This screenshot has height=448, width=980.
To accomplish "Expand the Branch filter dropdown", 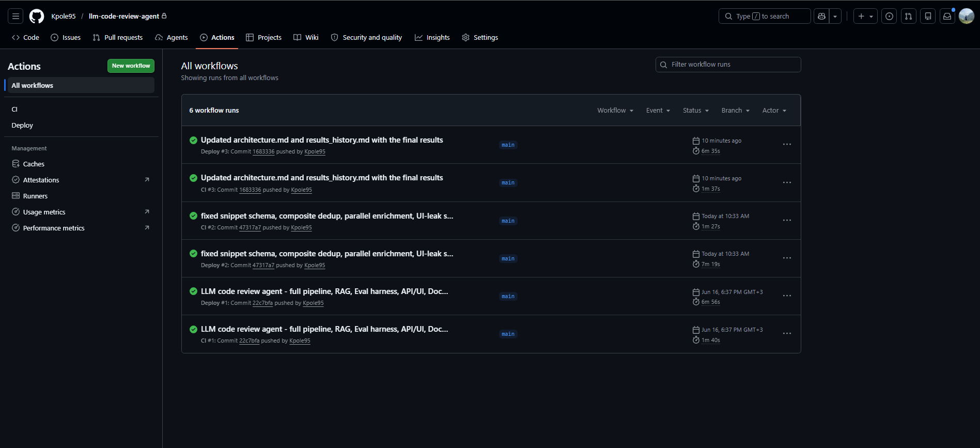I will (x=735, y=110).
